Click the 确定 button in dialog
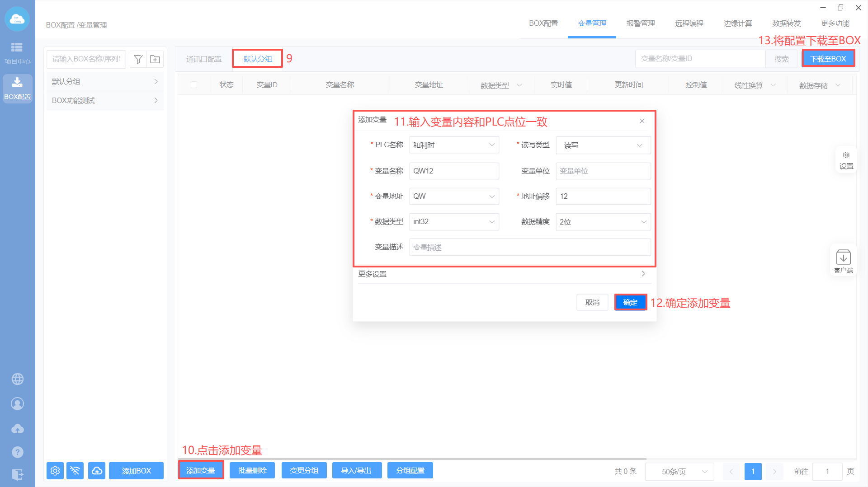This screenshot has height=487, width=868. pos(630,302)
